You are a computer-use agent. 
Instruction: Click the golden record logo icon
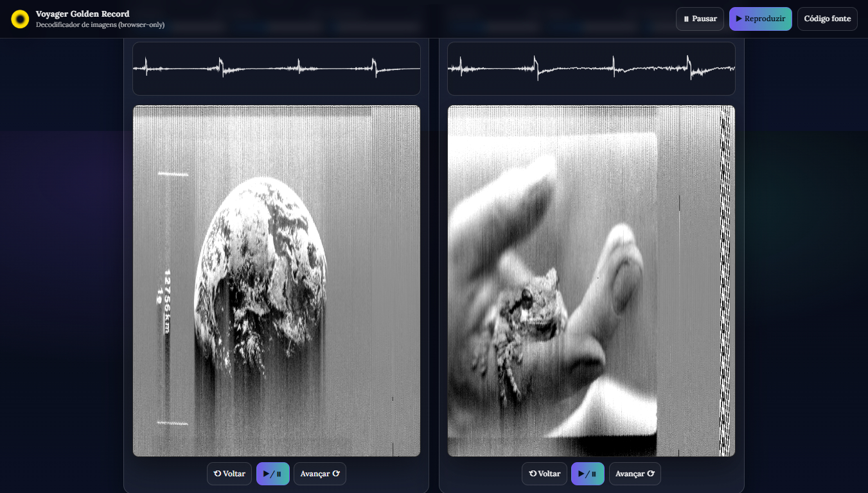[20, 19]
